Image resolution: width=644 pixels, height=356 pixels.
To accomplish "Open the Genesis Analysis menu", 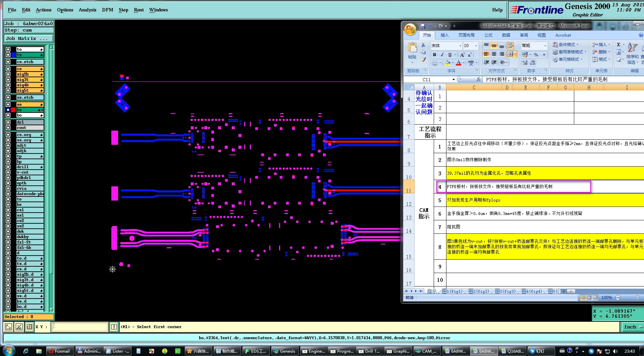I will point(87,10).
